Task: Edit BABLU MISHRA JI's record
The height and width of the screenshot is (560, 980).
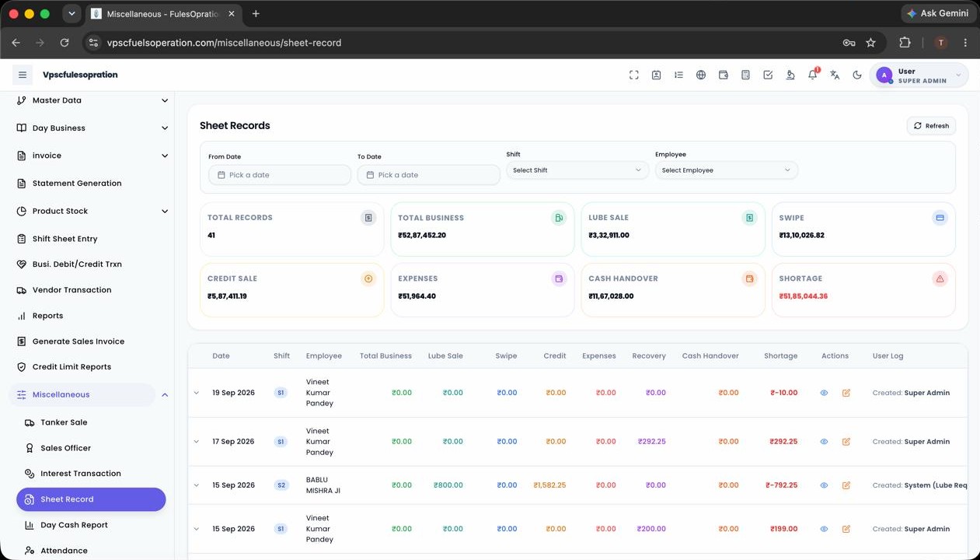Action: pos(846,485)
